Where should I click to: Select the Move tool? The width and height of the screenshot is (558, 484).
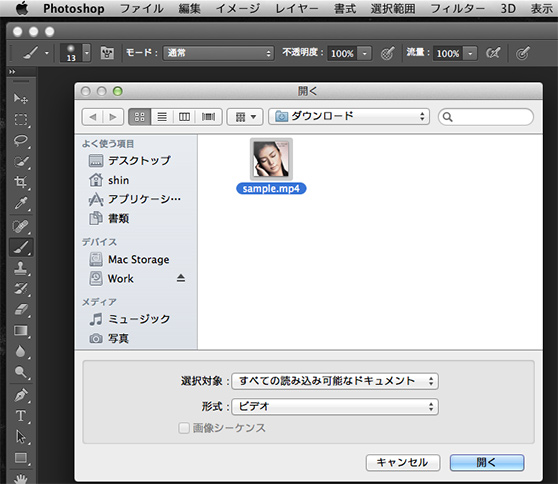click(x=21, y=98)
